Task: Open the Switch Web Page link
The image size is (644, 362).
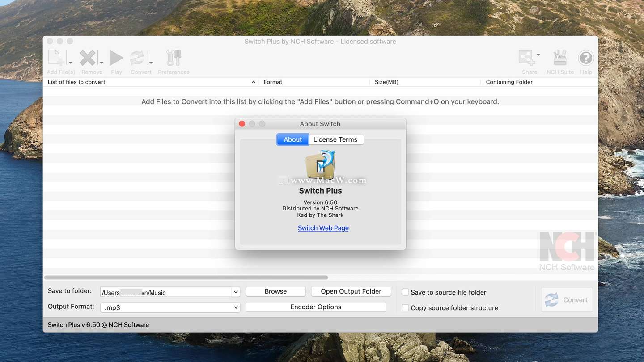Action: (323, 228)
